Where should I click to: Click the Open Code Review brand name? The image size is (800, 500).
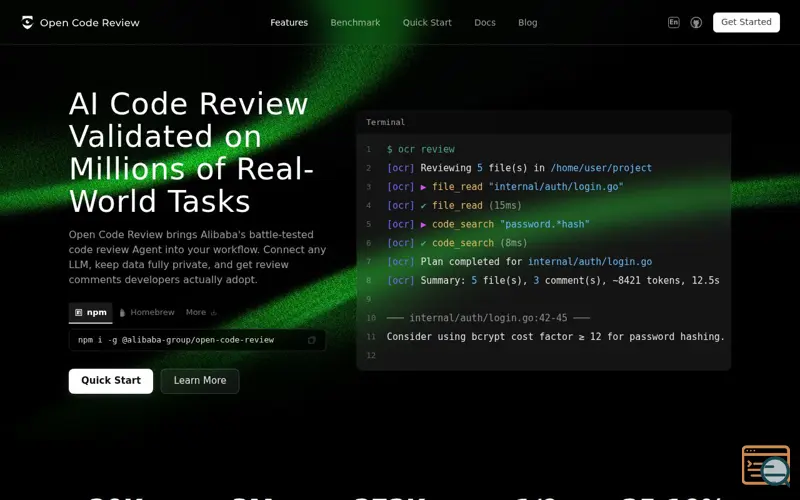point(90,22)
